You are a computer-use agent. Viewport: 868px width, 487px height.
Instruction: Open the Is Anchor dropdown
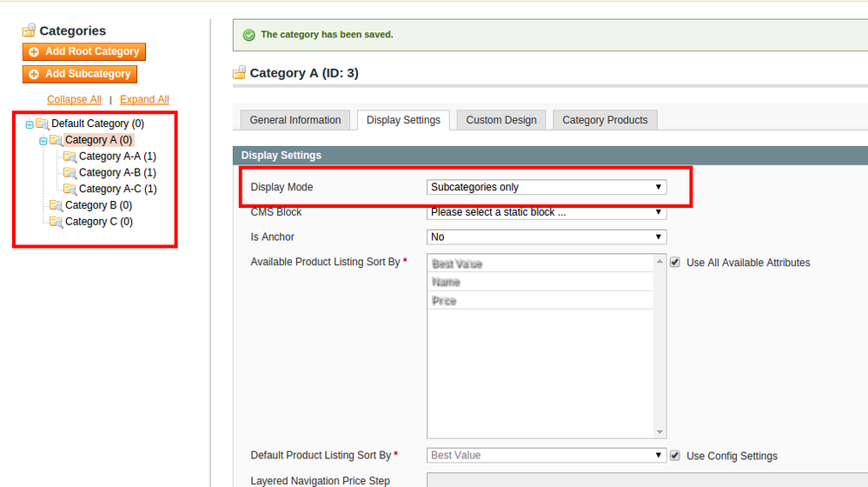(x=547, y=237)
